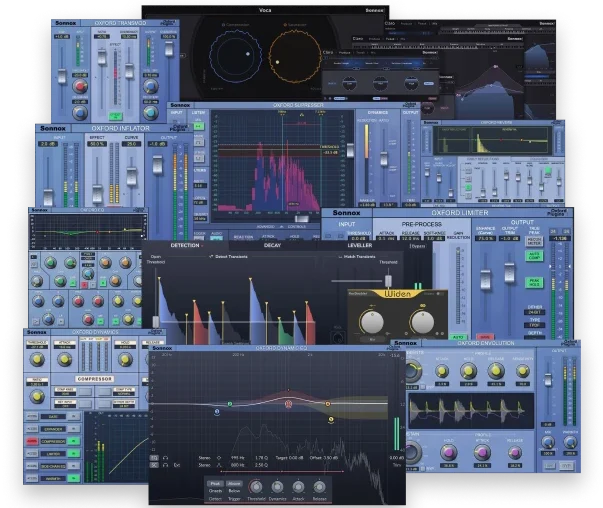Viewport: 603px width, 508px height.
Task: Click the red knob in Oxford TransMod
Action: pos(80,86)
